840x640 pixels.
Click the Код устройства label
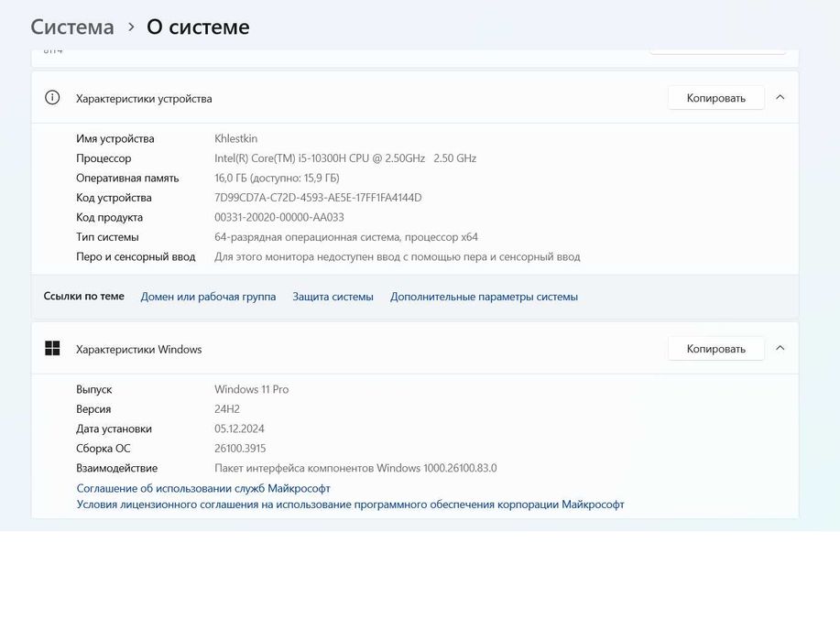click(114, 198)
